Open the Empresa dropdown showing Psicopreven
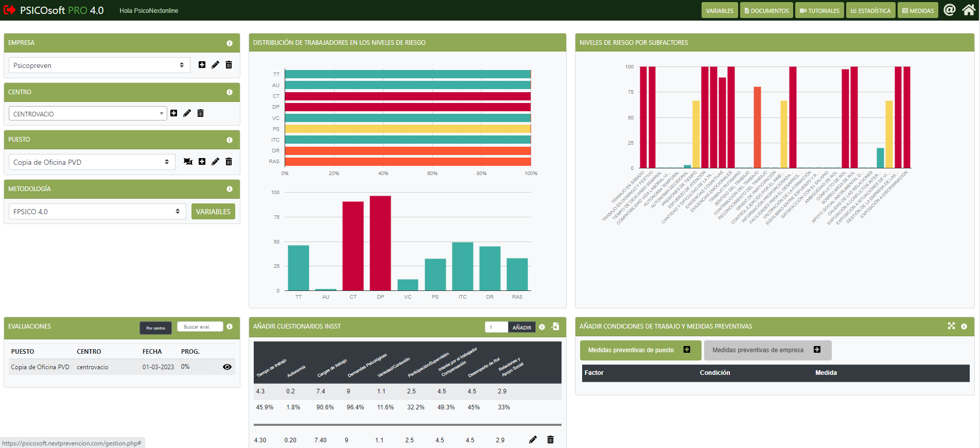The image size is (980, 448). 99,65
